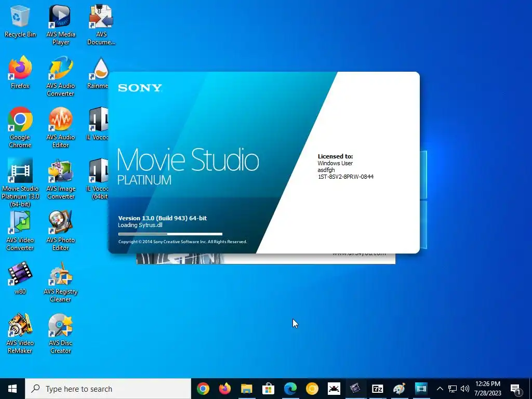Select the AVS Video ReMaker desktop shortcut

point(20,334)
